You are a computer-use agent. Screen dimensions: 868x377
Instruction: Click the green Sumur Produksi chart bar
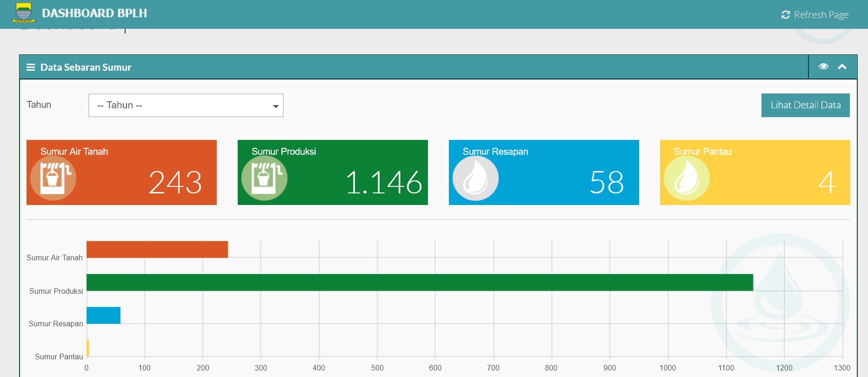coord(420,282)
